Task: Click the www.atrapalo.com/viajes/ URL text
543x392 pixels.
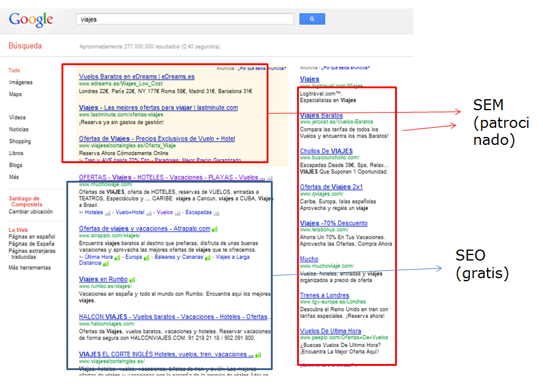Action: tap(110, 236)
